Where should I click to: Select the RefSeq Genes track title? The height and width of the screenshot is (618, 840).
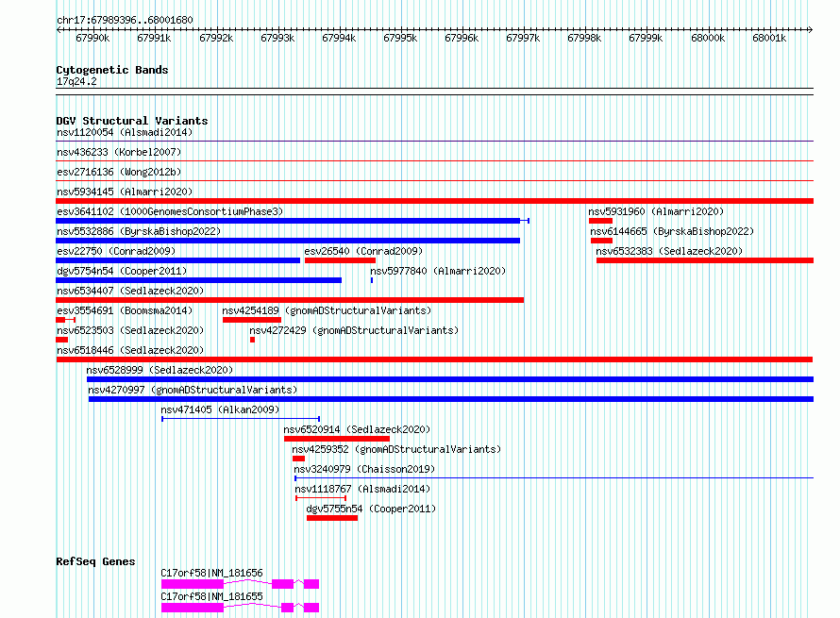point(95,561)
